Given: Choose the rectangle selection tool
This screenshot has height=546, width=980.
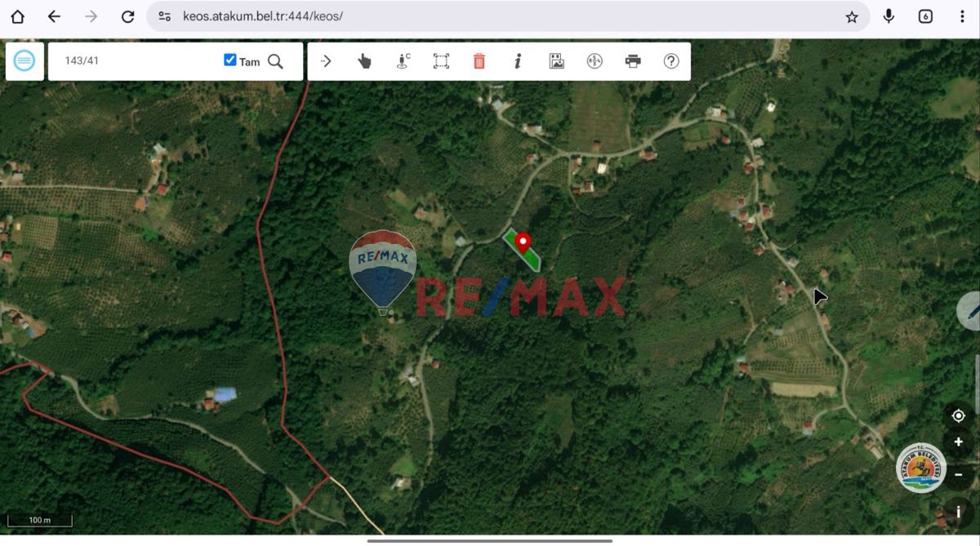Looking at the screenshot, I should coord(441,61).
